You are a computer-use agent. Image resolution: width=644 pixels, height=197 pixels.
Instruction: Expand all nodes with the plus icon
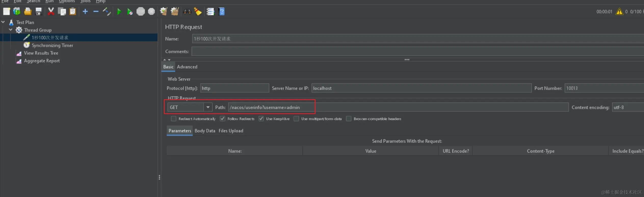pos(85,11)
